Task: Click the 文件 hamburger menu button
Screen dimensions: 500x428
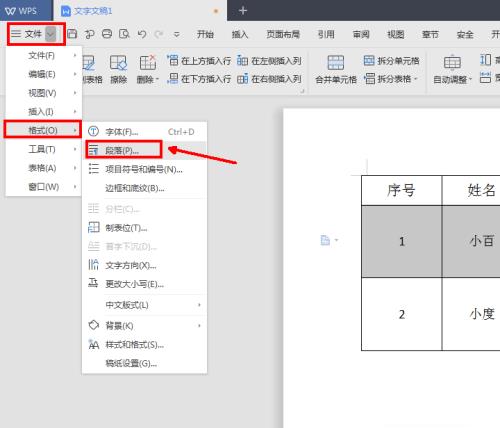Action: click(x=26, y=34)
